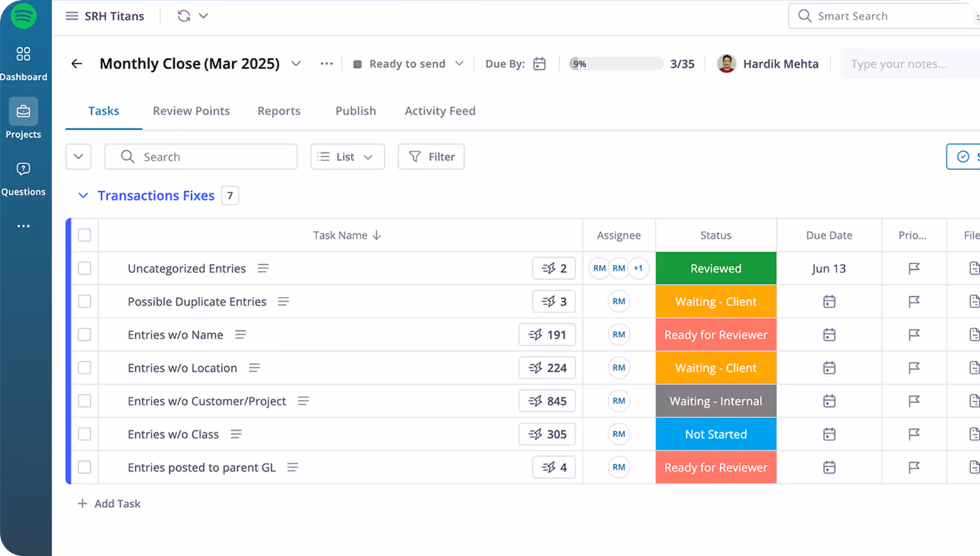Open the List view selector dropdown

[x=347, y=157]
